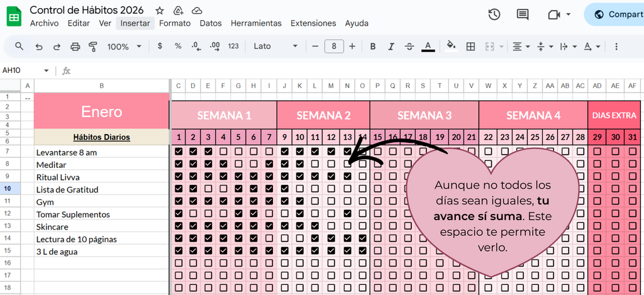
Task: Start a Meet call camera icon
Action: tap(554, 14)
